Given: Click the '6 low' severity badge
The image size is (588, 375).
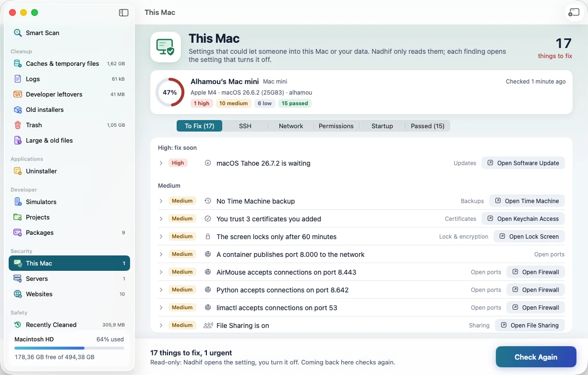Looking at the screenshot, I should click(x=264, y=103).
